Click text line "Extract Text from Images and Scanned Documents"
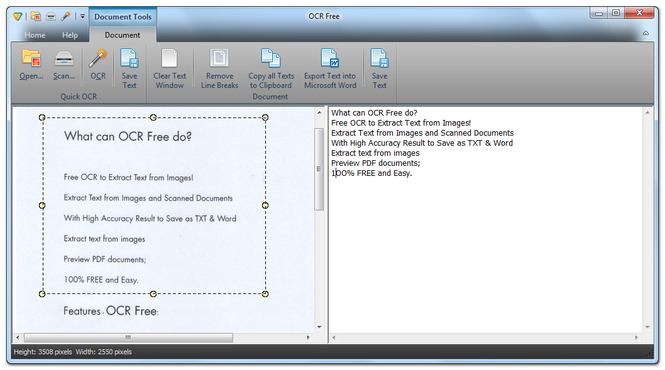 (x=422, y=133)
